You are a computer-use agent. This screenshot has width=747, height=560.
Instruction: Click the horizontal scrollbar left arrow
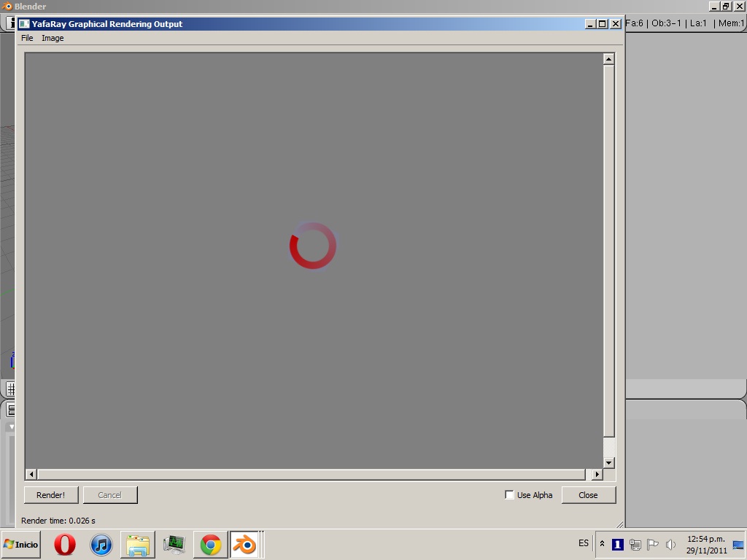point(31,474)
